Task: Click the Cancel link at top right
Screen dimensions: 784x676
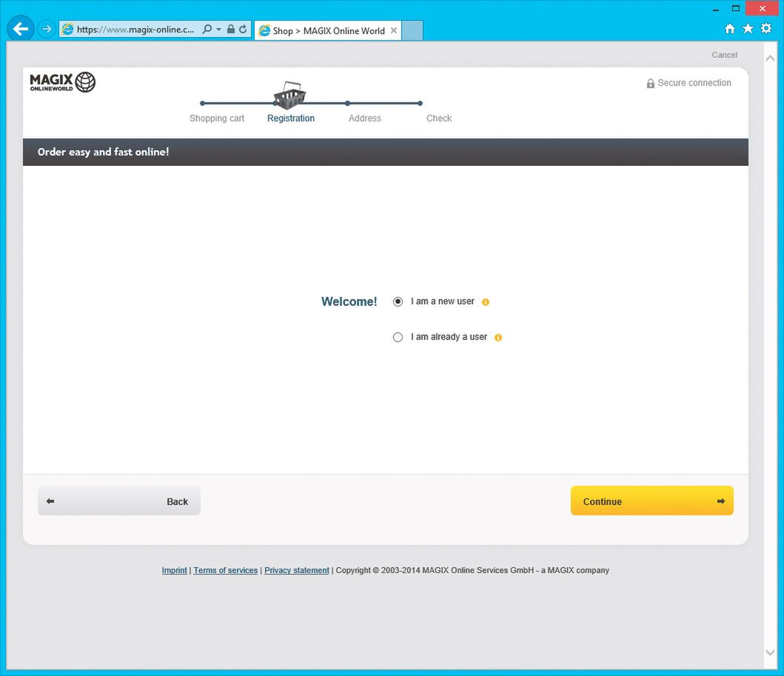Action: [x=725, y=55]
